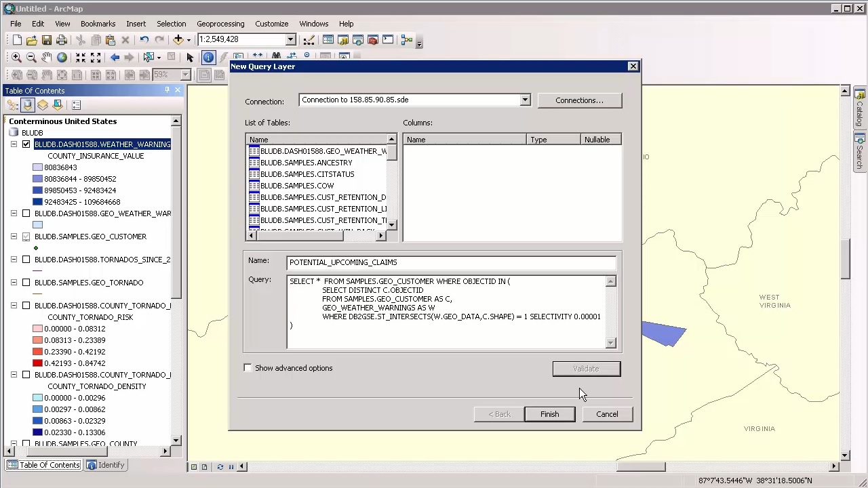Collapse the WEATHER_WARNING layer legend
868x488 pixels.
[14, 144]
